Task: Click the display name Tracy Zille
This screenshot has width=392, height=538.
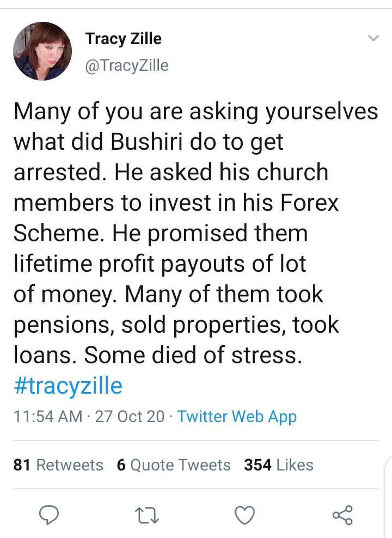Action: (x=124, y=39)
